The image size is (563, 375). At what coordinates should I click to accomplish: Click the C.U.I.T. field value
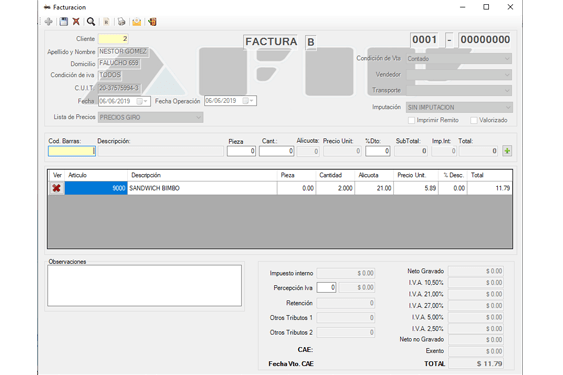point(119,88)
